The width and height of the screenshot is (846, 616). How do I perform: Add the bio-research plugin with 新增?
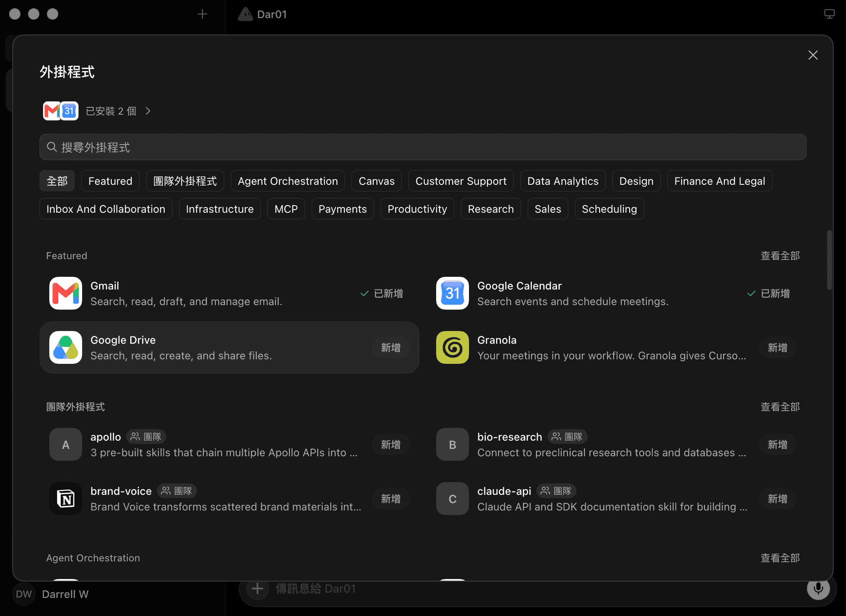click(x=778, y=444)
